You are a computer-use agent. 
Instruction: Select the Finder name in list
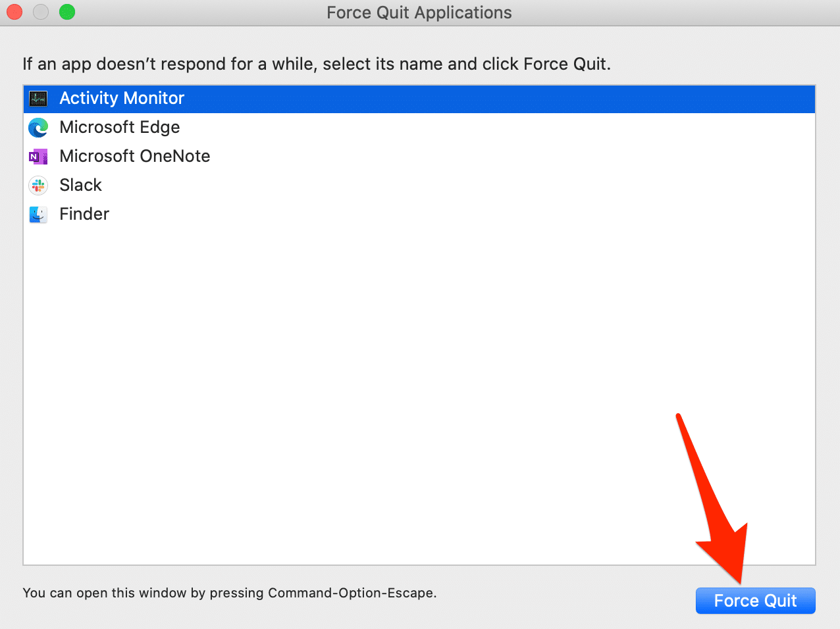point(84,214)
